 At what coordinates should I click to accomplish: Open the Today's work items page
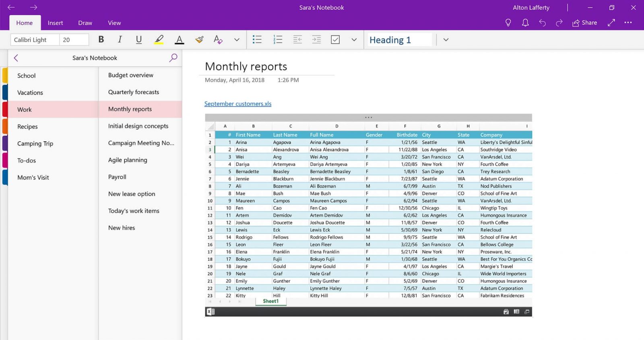click(x=140, y=210)
